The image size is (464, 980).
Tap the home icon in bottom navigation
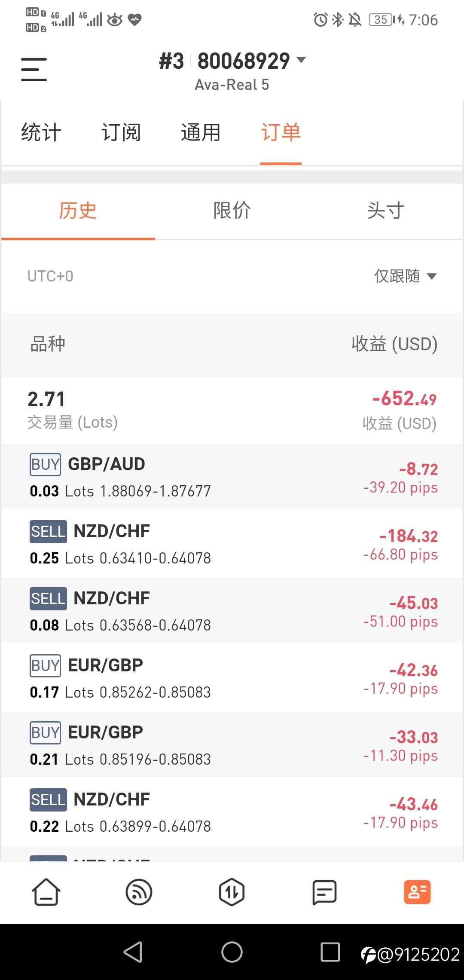(x=46, y=892)
